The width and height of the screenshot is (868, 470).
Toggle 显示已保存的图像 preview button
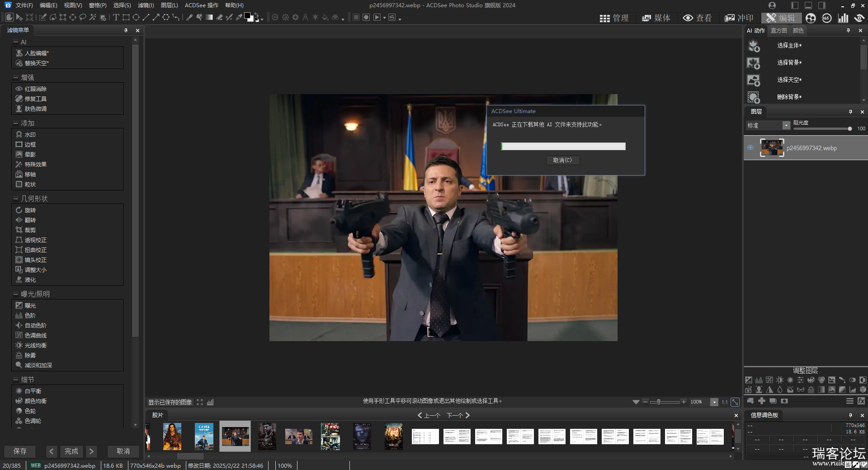(170, 402)
